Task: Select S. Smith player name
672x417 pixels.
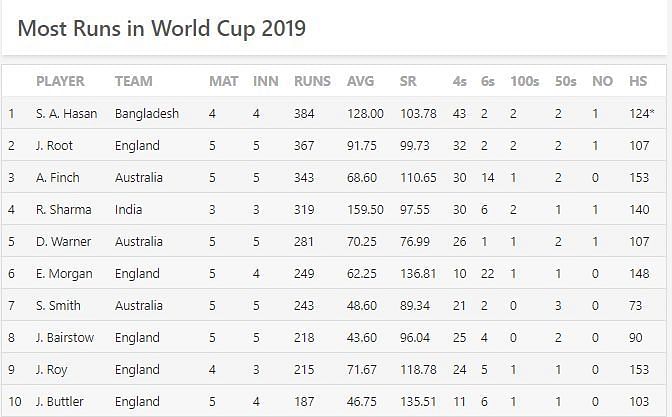Action: [x=58, y=306]
